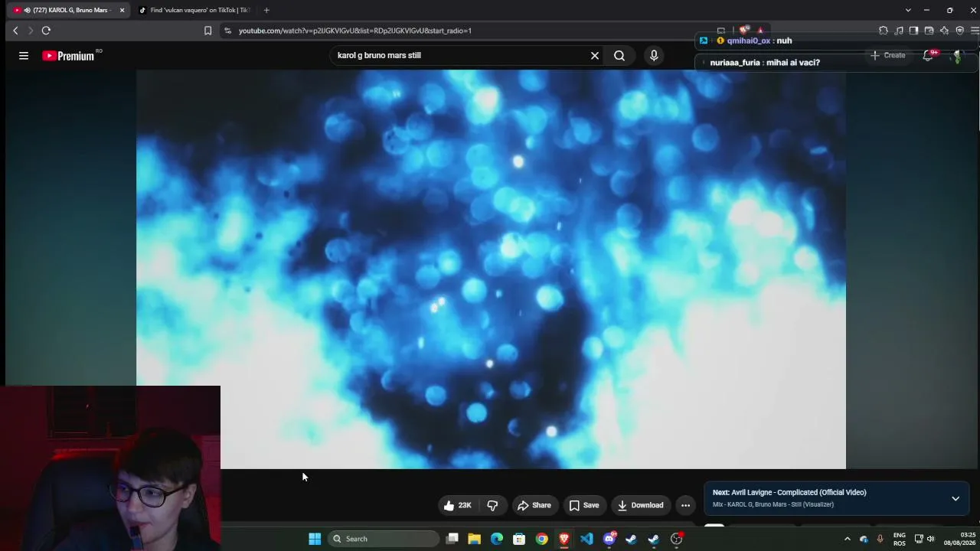Open Brave Rewards triangle icon
This screenshot has height=551, width=980.
point(760,31)
